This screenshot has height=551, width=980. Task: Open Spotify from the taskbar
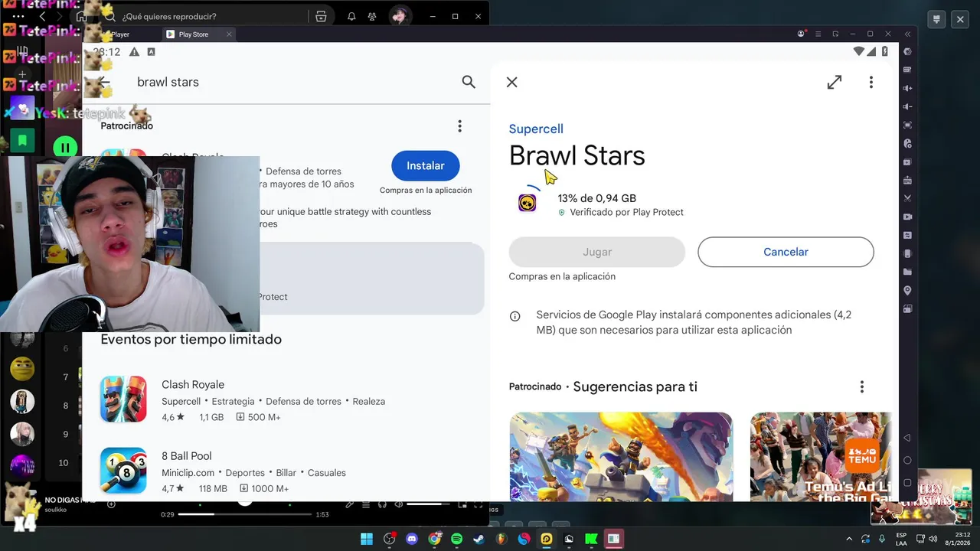(457, 539)
